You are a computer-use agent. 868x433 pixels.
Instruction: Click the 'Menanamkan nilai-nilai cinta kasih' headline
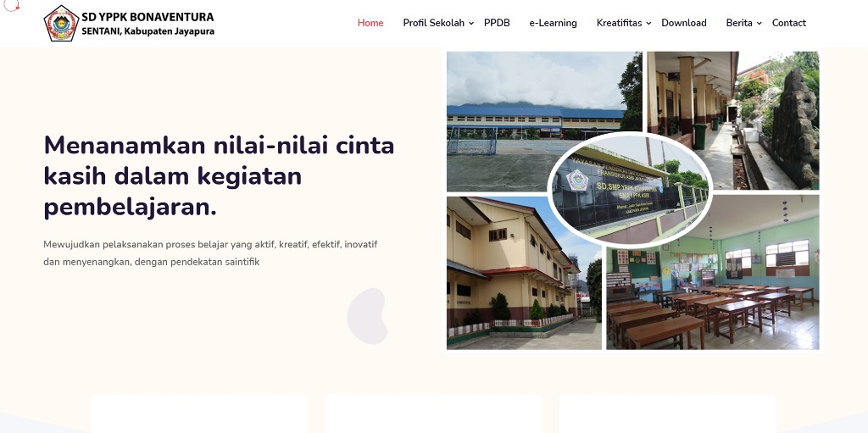pos(219,175)
